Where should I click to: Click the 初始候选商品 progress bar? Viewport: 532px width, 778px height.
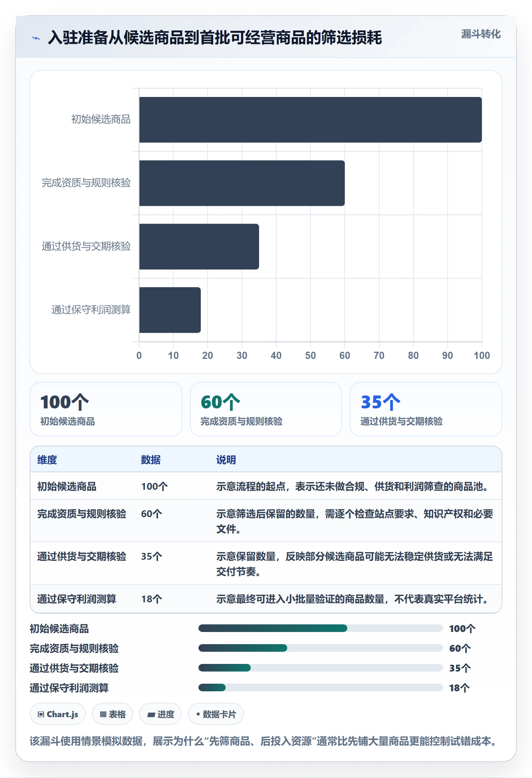[x=321, y=628]
